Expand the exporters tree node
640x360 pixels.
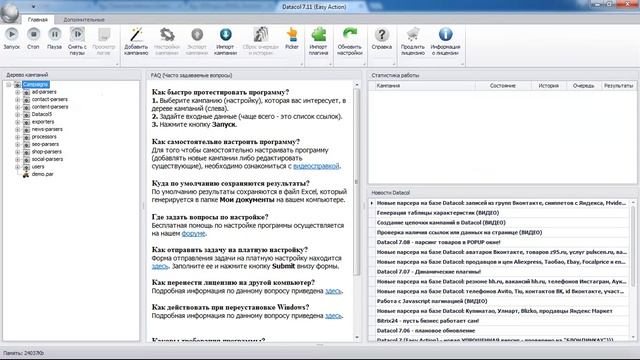(x=18, y=122)
